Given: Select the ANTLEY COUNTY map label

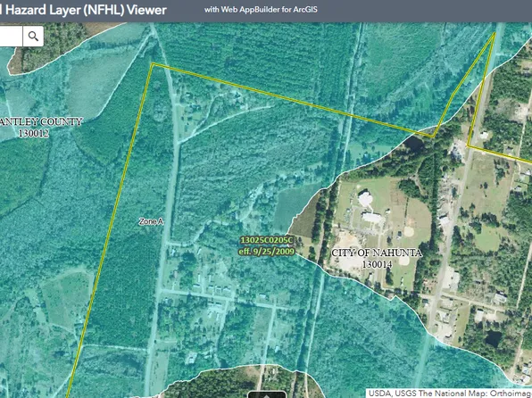Looking at the screenshot, I should click(x=41, y=121).
